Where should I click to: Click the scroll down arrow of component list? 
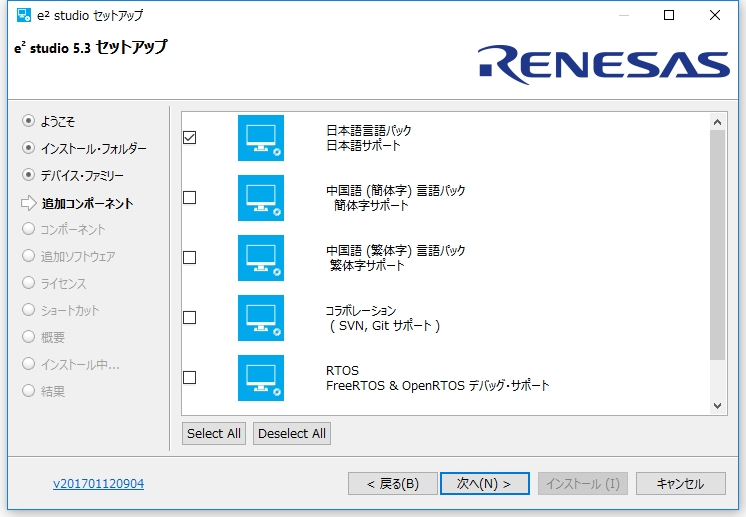[717, 406]
